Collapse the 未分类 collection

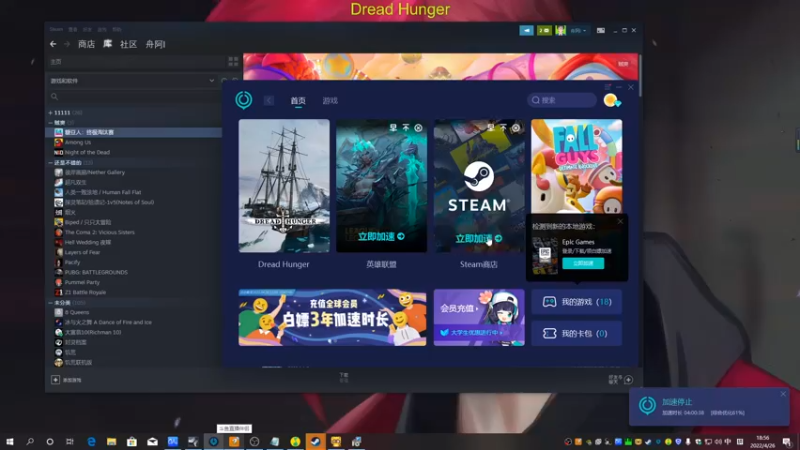click(50, 303)
